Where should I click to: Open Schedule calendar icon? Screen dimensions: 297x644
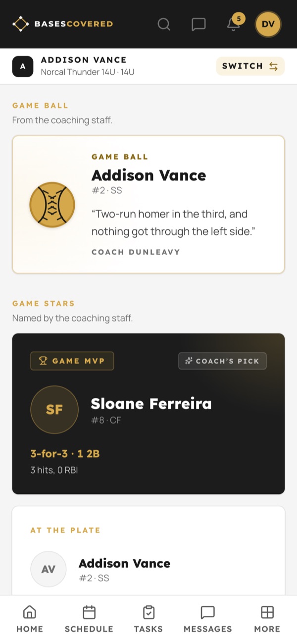pyautogui.click(x=89, y=612)
